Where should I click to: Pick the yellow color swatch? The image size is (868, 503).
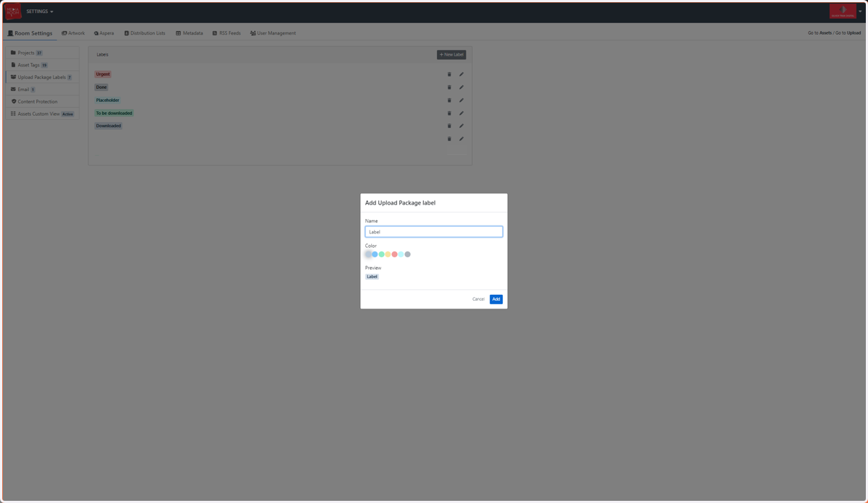(x=388, y=254)
